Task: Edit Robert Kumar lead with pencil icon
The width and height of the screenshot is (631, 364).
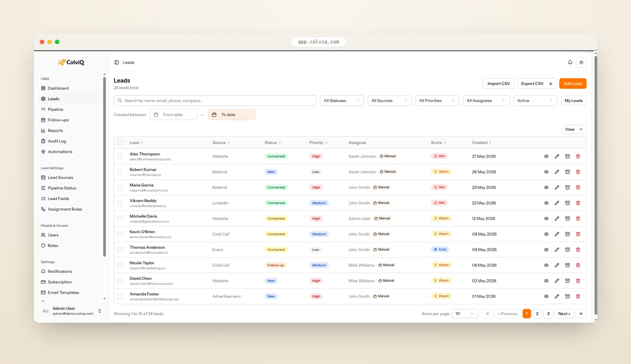Action: coord(557,172)
